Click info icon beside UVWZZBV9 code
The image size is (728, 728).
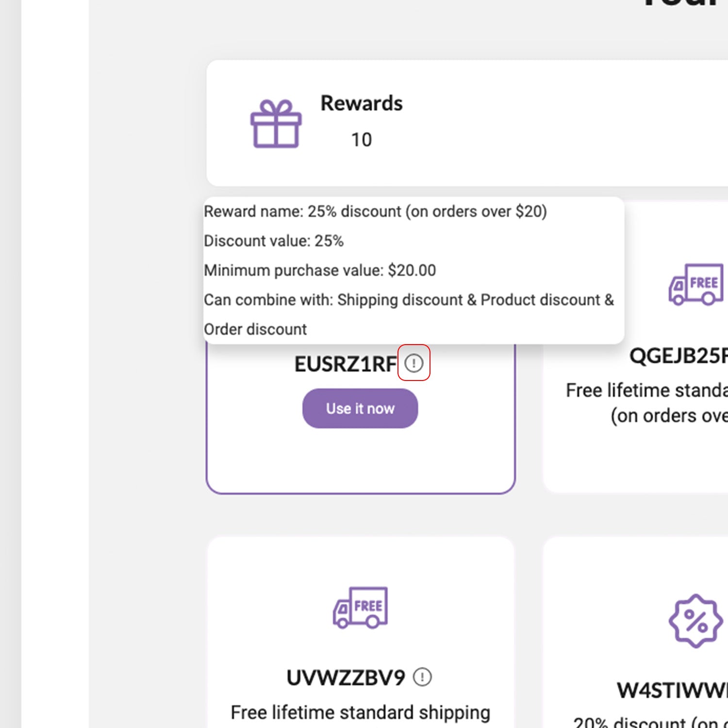[422, 677]
